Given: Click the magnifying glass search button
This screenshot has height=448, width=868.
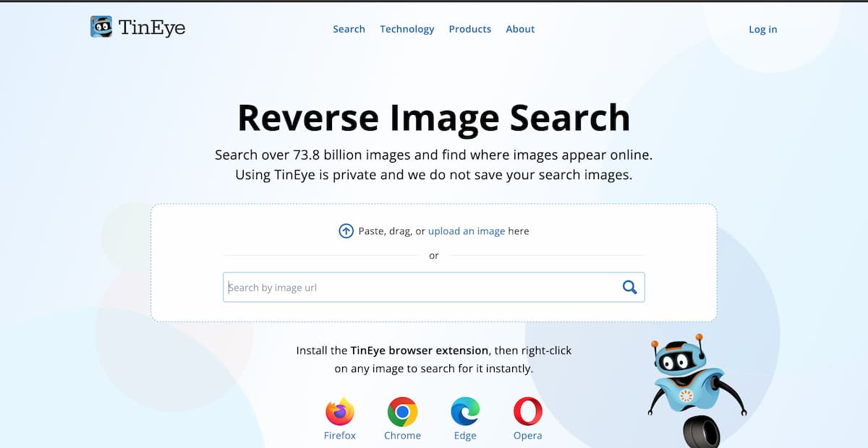Looking at the screenshot, I should (630, 287).
